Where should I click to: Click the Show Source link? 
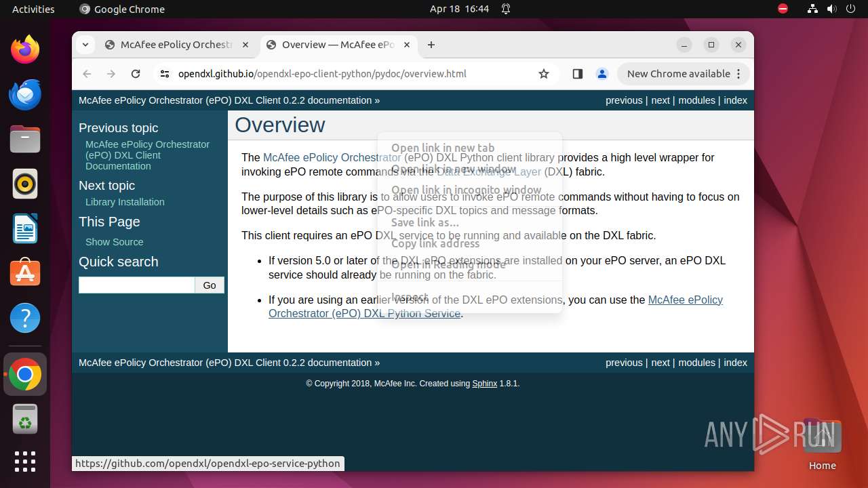[114, 242]
